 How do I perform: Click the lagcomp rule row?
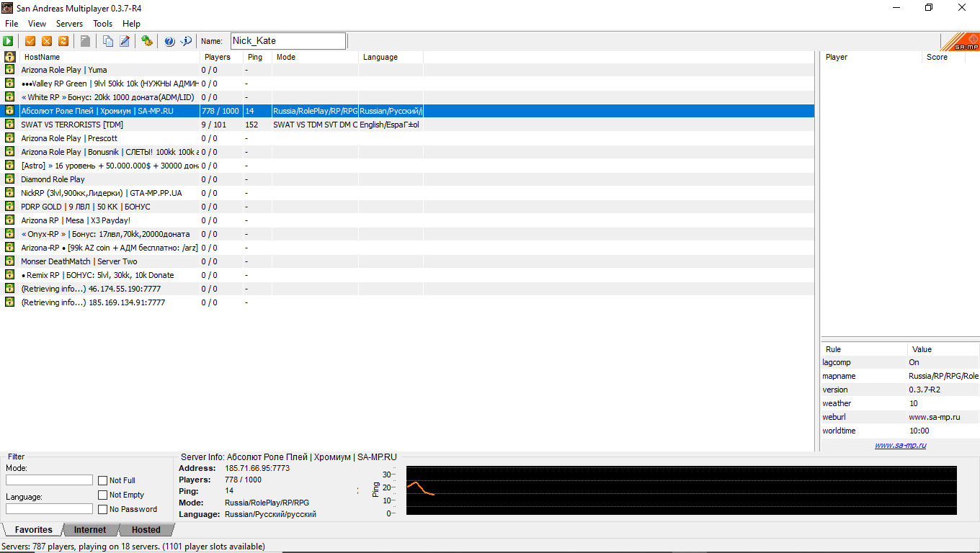[x=900, y=362]
